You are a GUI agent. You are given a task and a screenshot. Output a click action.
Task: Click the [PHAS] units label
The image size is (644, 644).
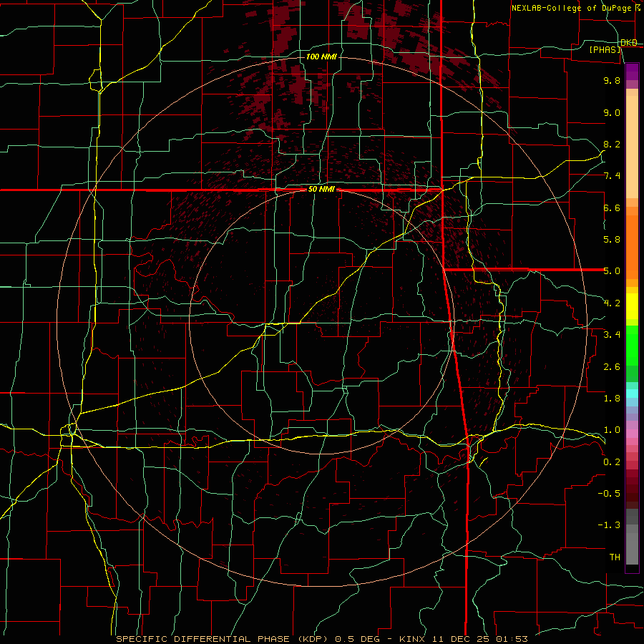[605, 49]
